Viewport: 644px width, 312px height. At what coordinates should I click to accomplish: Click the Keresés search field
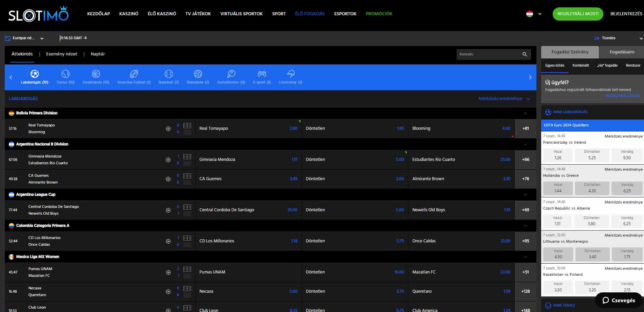tap(493, 54)
